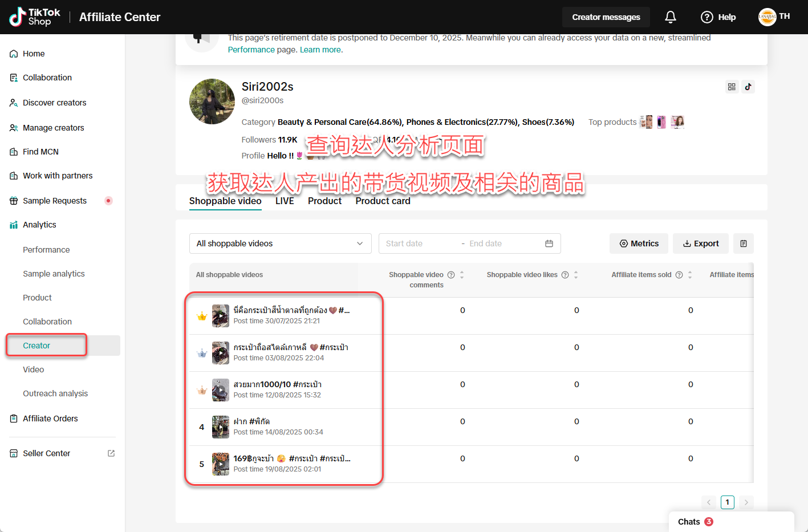Click the TikTok logo icon on profile
The image size is (808, 532).
click(x=748, y=87)
